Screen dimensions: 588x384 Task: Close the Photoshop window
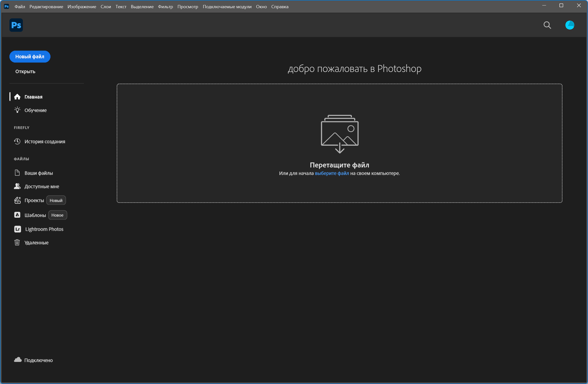click(579, 5)
